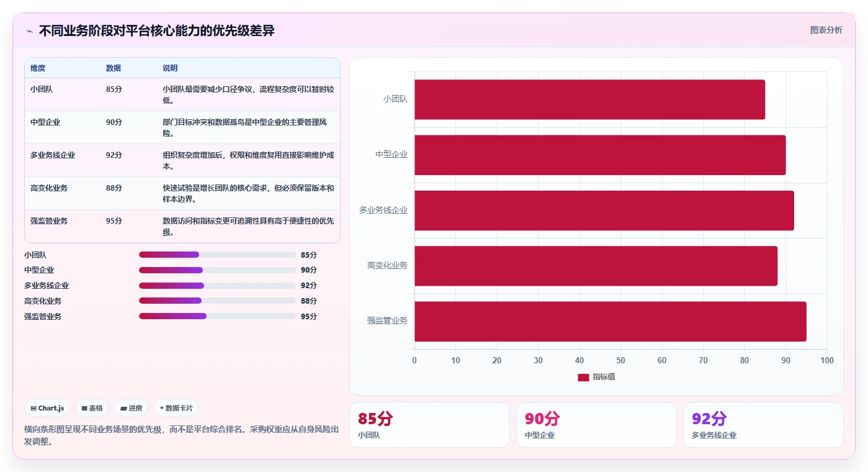Screen dimensions: 868x472
Task: Click the title 不同业务阶段对平台核心能力的优先级差异
Action: tap(157, 31)
